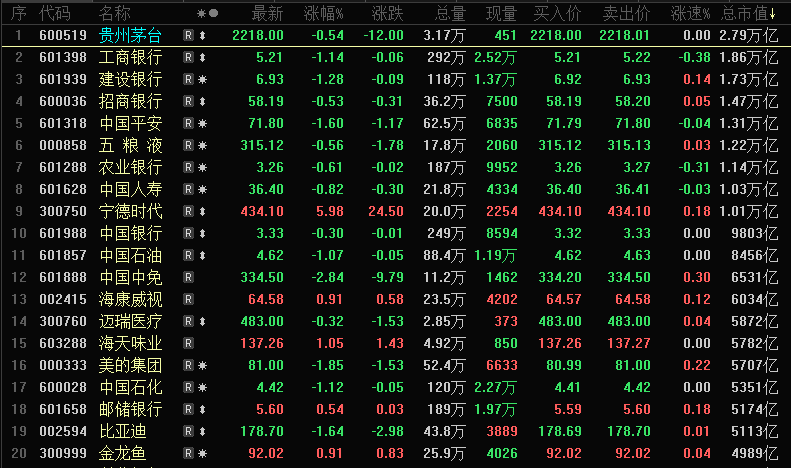Screen dimensions: 791x468
Task: Click the up-down marker for 邮储银行
Action: (202, 410)
